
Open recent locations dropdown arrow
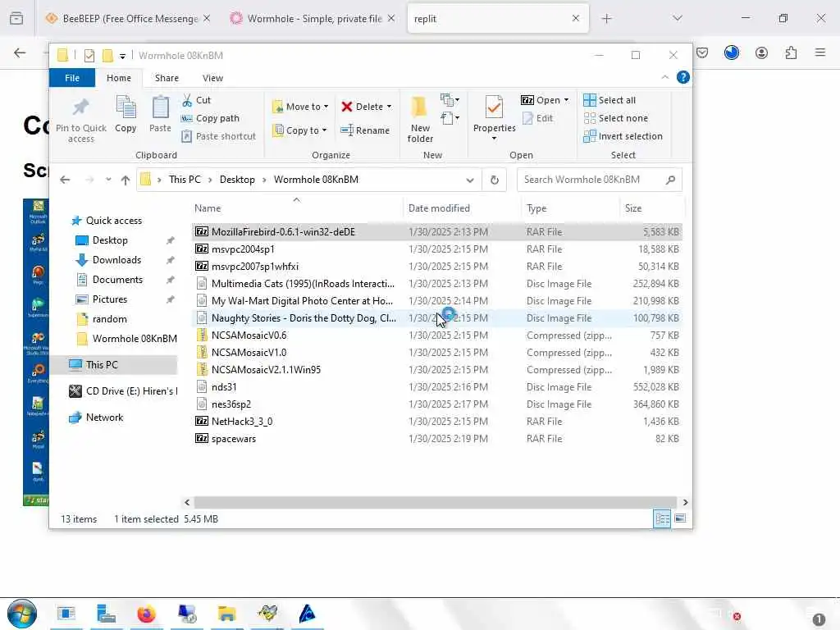[108, 180]
